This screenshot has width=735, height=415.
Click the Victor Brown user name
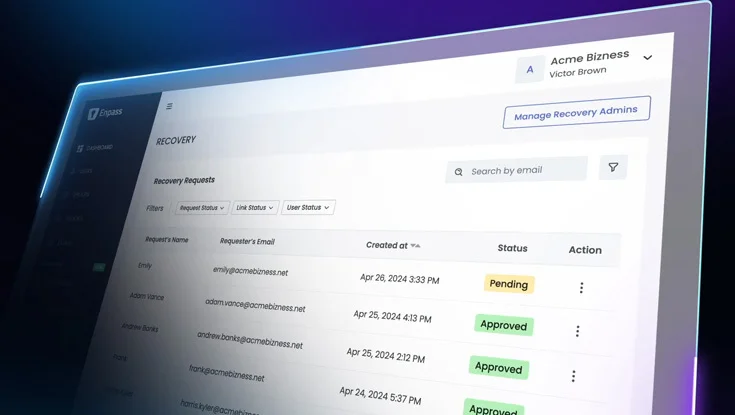pos(578,72)
